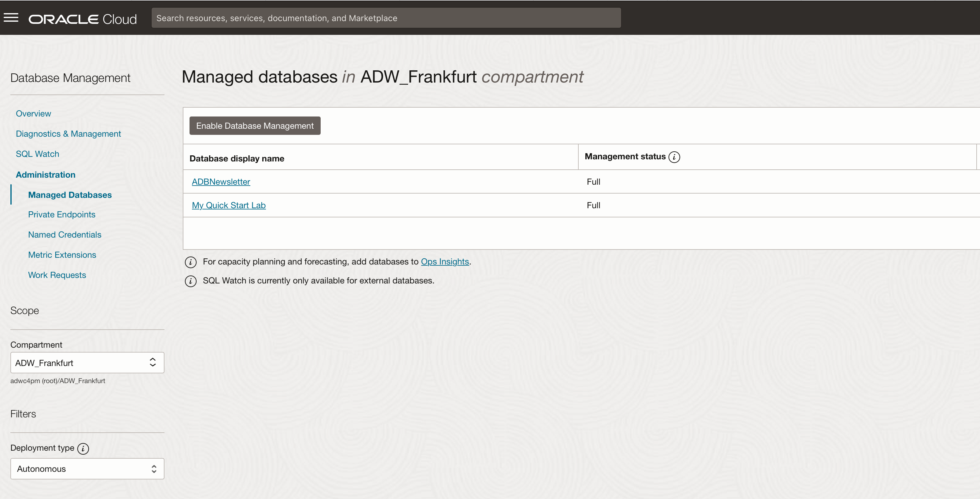Open Diagnostics & Management section
Viewport: 980px width, 499px height.
click(68, 134)
